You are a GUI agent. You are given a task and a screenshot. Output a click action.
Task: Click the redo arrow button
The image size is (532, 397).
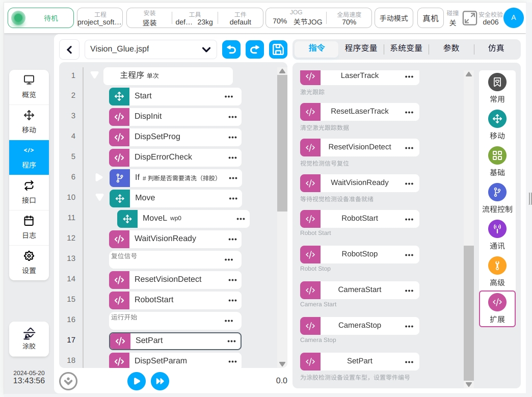(x=255, y=49)
